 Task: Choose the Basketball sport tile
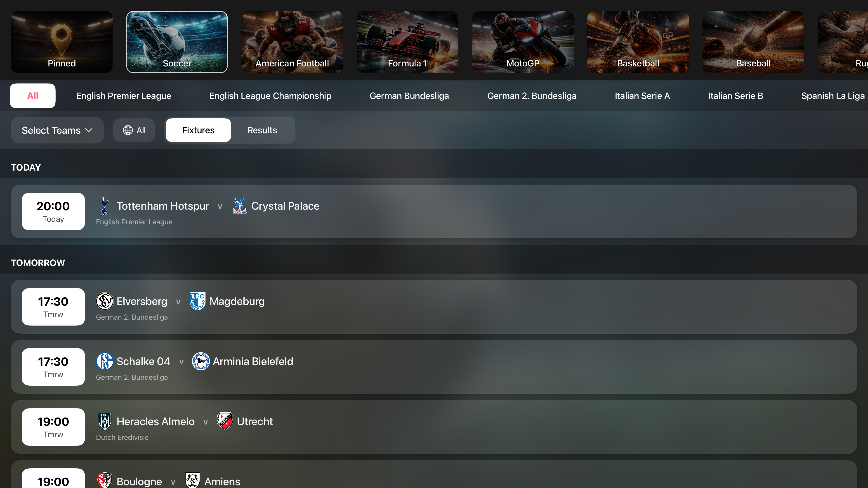638,42
